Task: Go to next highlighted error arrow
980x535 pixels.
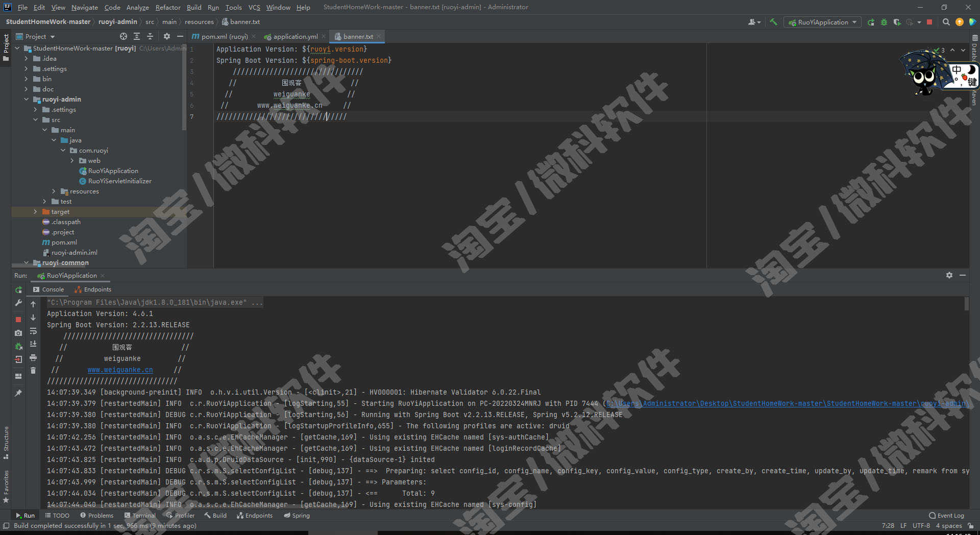Action: [x=963, y=50]
